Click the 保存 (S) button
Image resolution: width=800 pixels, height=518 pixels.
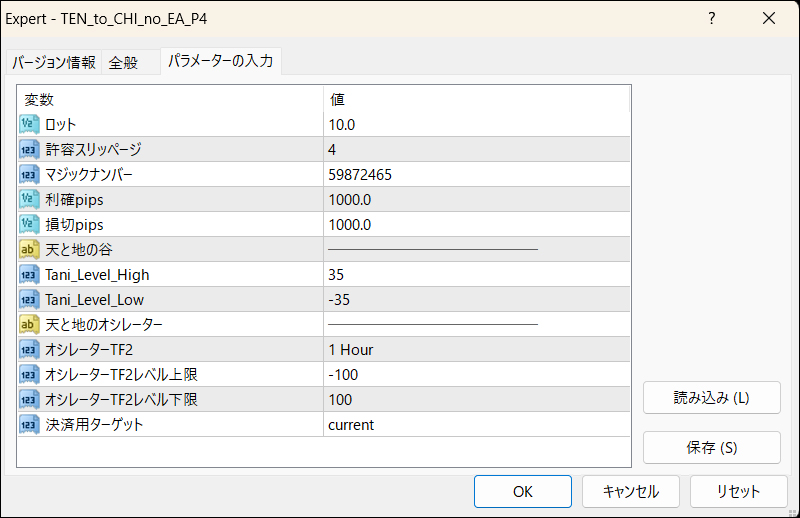[x=711, y=447]
